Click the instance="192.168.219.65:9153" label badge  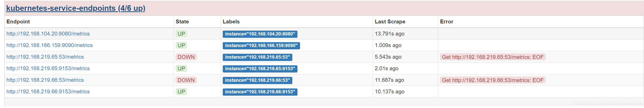pos(260,69)
